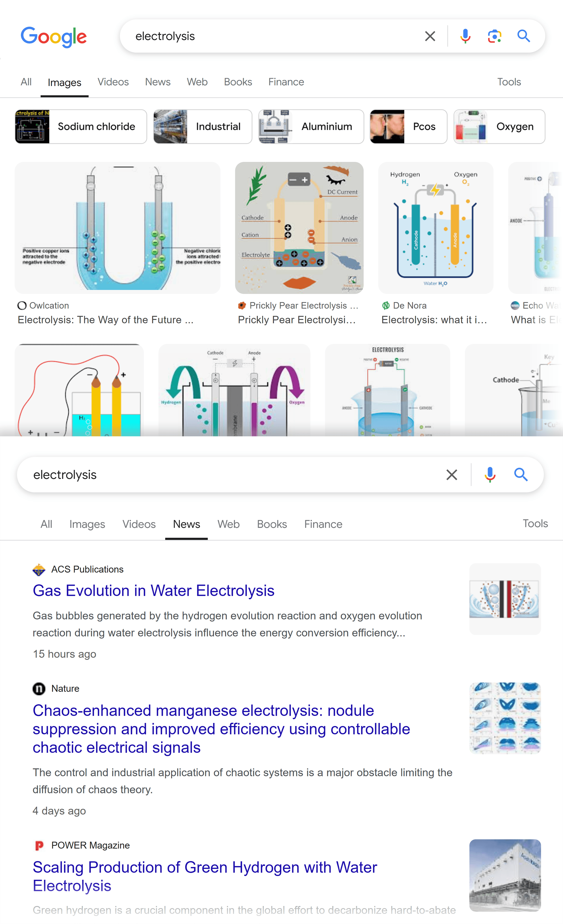The image size is (563, 924).
Task: Select the News tab in bottom navigation
Action: [186, 524]
